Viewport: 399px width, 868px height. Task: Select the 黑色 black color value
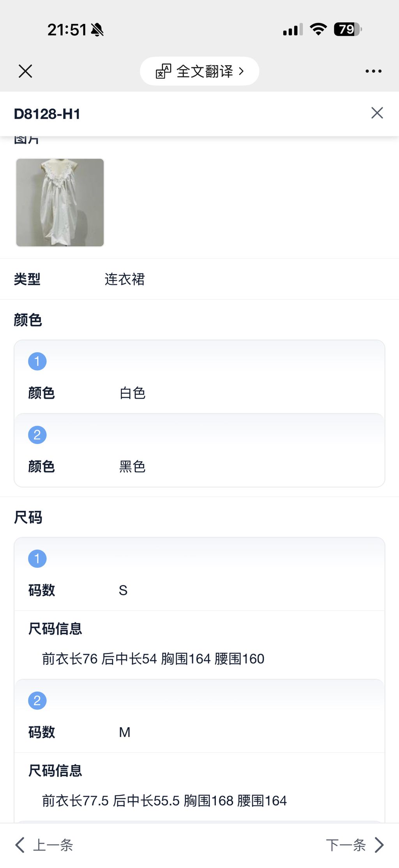pos(132,466)
